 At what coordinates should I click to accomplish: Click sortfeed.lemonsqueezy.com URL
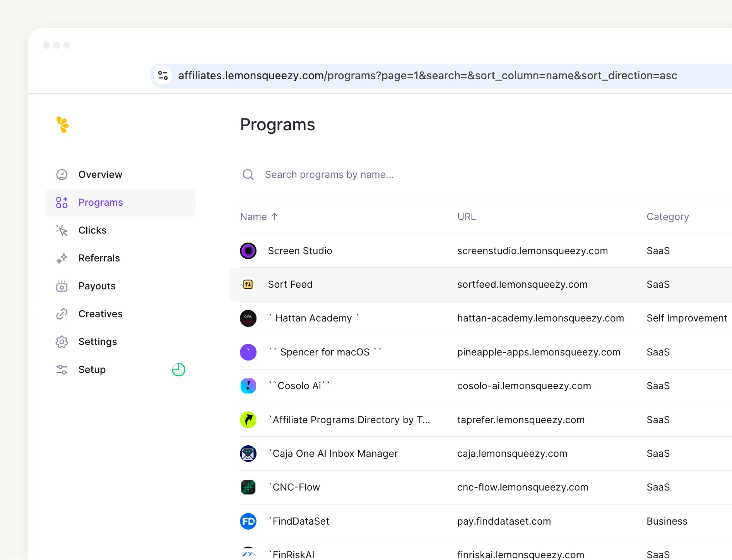tap(522, 284)
